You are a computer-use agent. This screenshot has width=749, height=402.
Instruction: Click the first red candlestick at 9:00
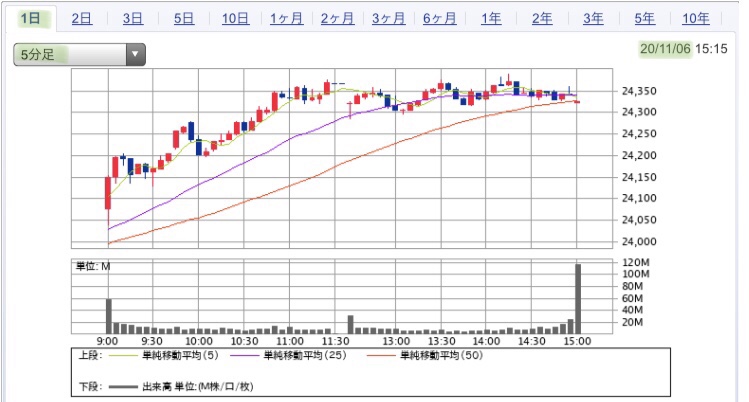[x=108, y=193]
